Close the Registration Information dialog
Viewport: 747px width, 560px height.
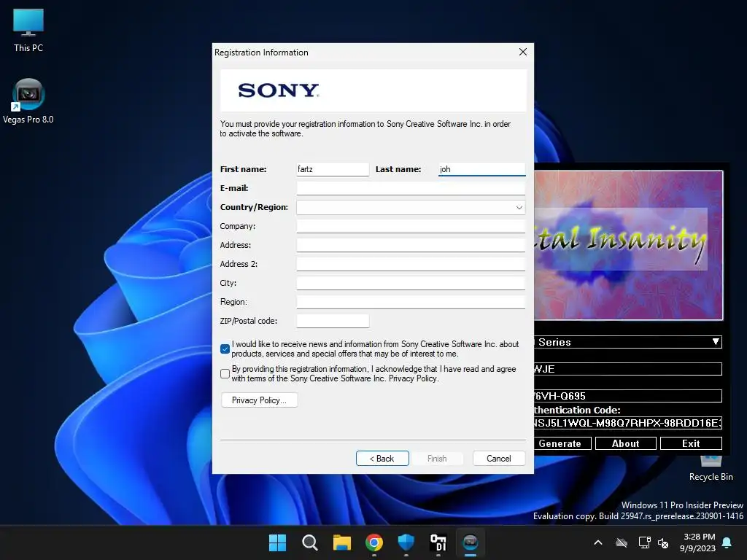click(x=522, y=52)
